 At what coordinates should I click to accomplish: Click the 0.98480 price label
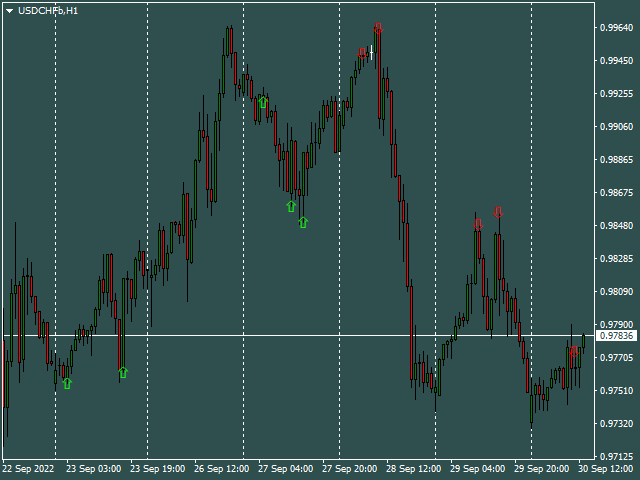tap(616, 226)
